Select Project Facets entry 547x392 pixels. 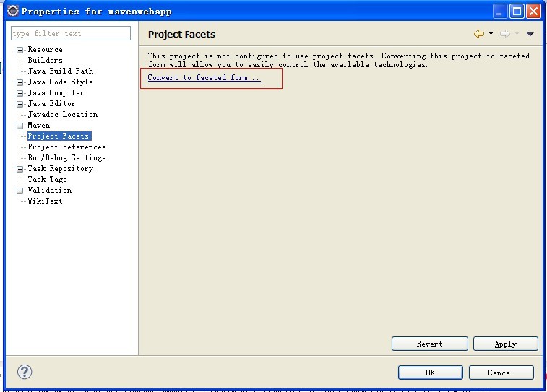pyautogui.click(x=59, y=136)
